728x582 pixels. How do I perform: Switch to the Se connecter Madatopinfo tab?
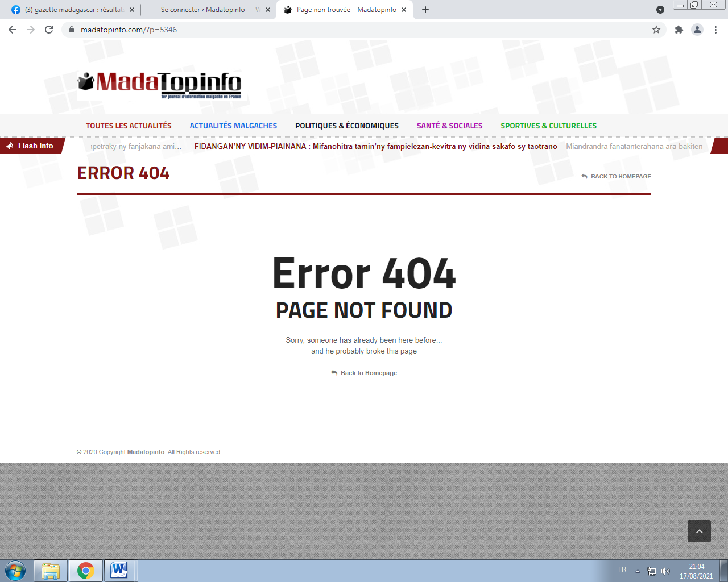coord(208,10)
